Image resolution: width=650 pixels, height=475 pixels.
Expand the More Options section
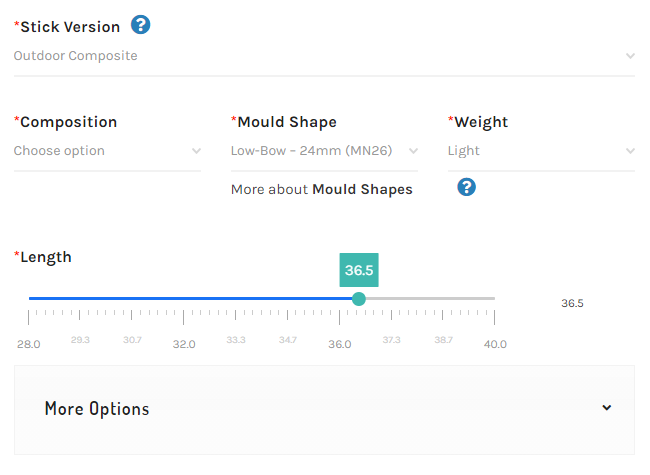click(x=324, y=410)
